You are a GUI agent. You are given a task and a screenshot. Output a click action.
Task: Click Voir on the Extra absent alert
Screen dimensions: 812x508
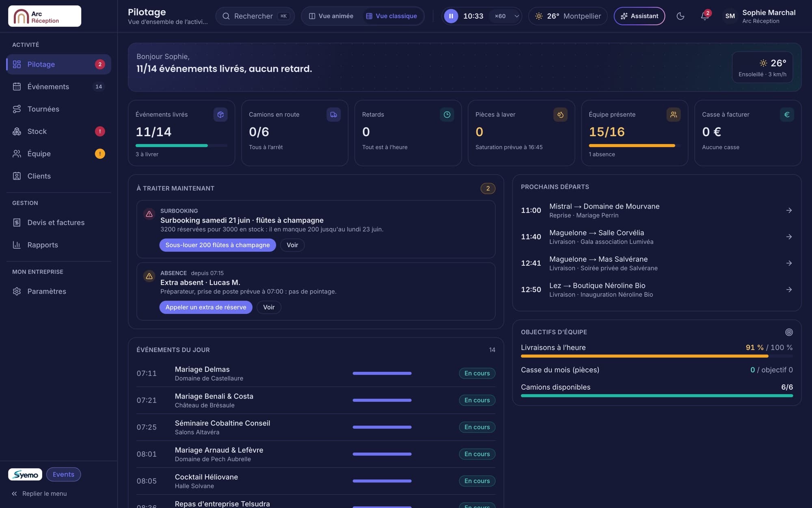click(269, 307)
